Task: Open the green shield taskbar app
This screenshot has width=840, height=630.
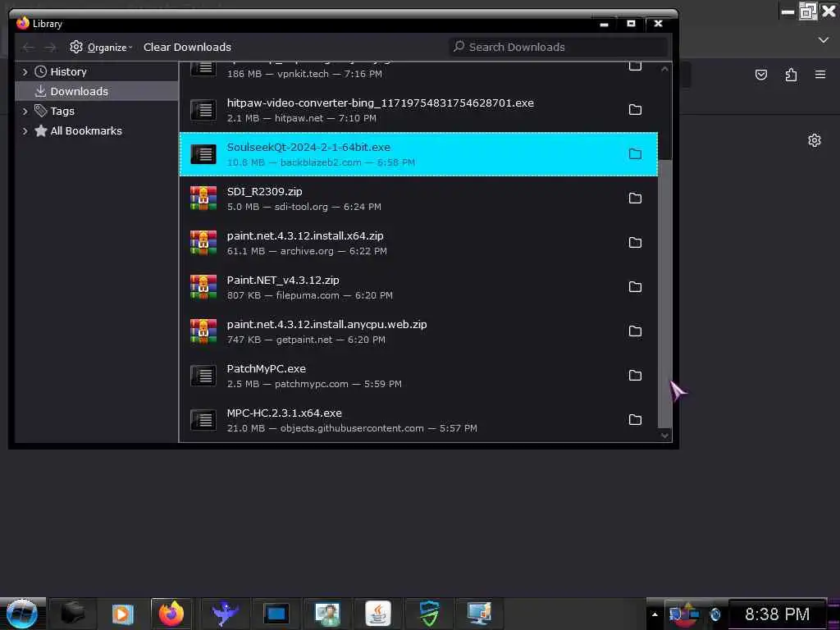Action: point(429,614)
